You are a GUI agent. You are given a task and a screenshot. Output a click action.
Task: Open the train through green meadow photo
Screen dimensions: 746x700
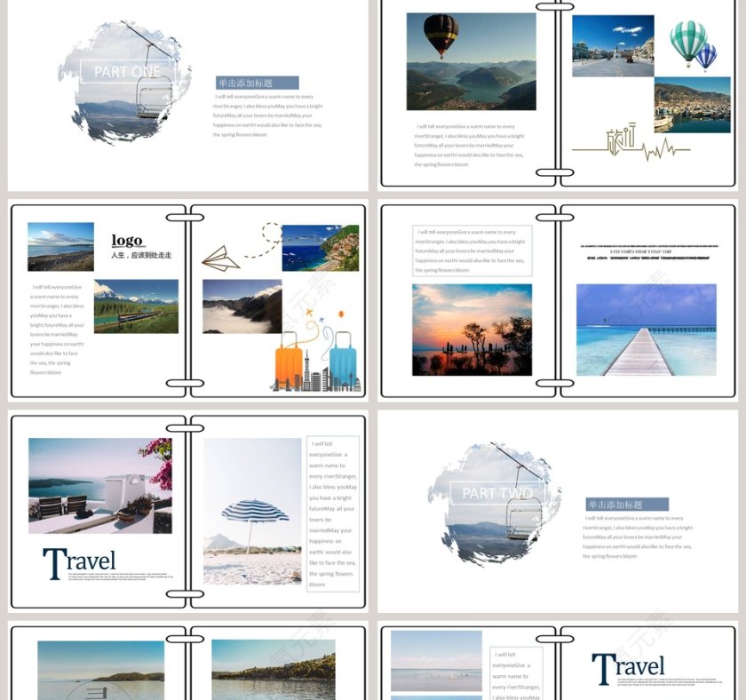136,306
